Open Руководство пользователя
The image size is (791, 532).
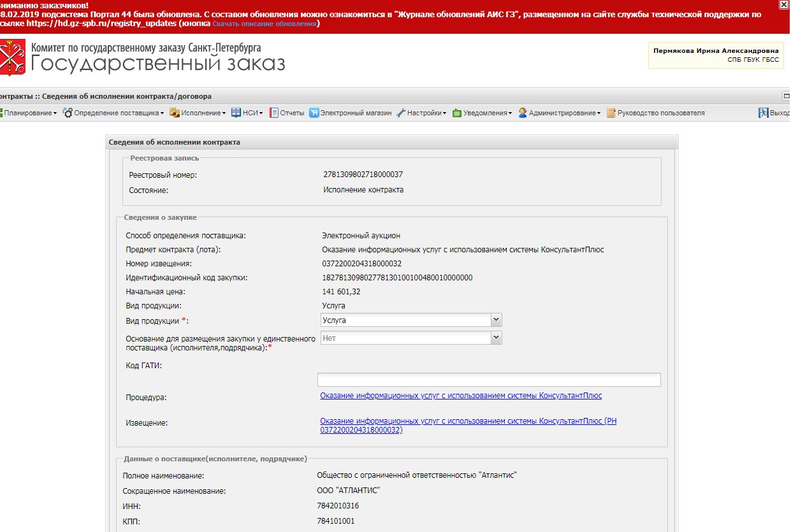(661, 113)
